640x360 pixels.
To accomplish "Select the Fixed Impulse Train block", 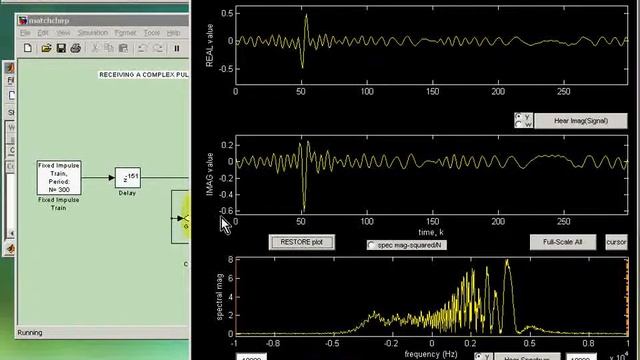I will tap(59, 178).
